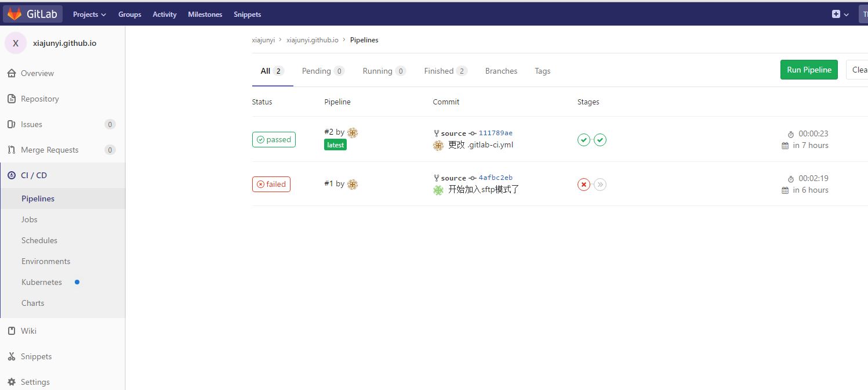Expand the Projects dropdown menu
The width and height of the screenshot is (868, 390).
pos(89,14)
